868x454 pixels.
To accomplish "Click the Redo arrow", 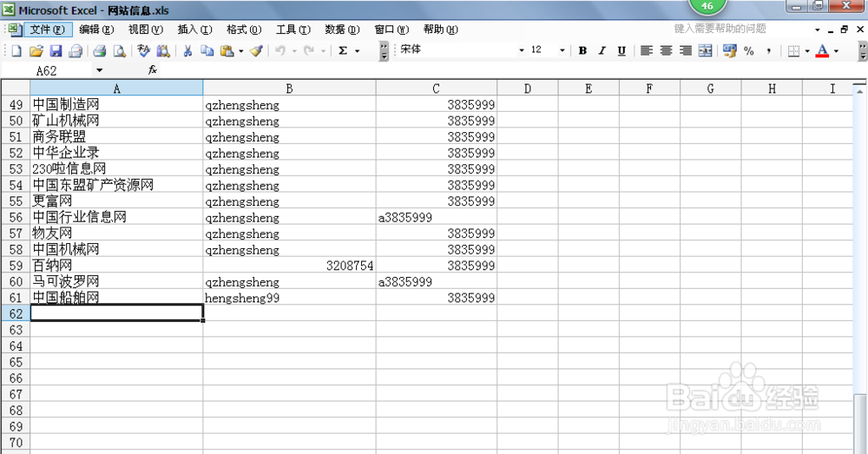I will pyautogui.click(x=309, y=51).
